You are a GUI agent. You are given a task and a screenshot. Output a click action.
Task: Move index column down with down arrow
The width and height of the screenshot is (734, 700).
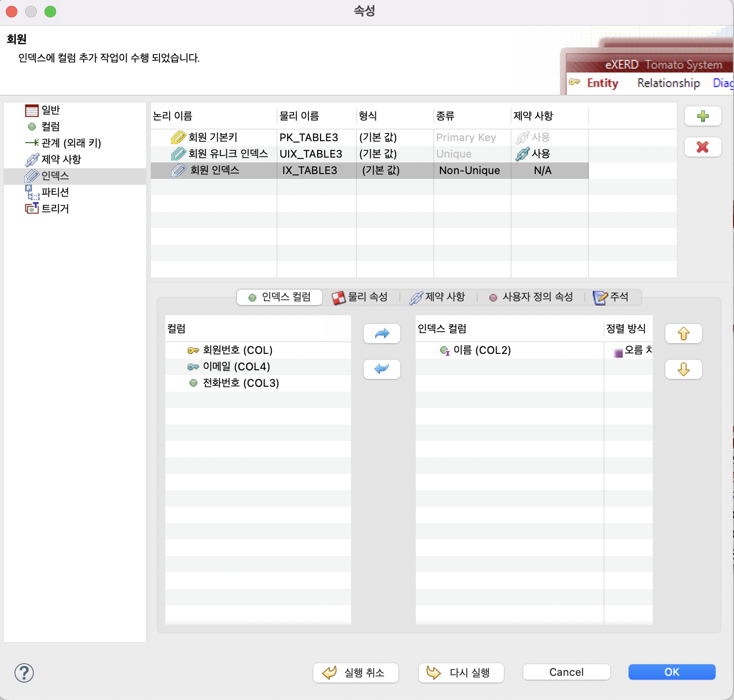tap(683, 369)
